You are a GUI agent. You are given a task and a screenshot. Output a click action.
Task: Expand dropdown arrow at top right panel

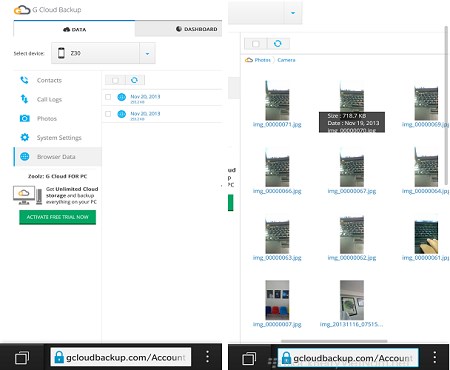pyautogui.click(x=293, y=13)
